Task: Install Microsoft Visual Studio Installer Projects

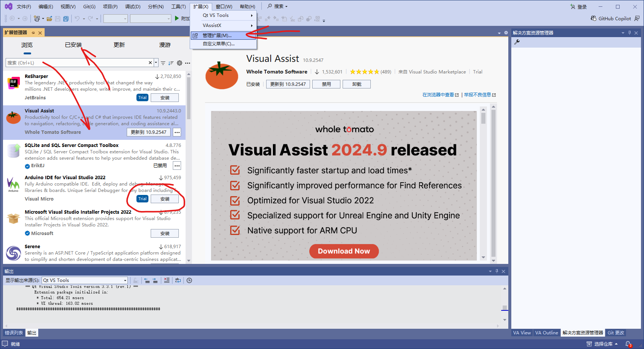Action: (x=165, y=234)
